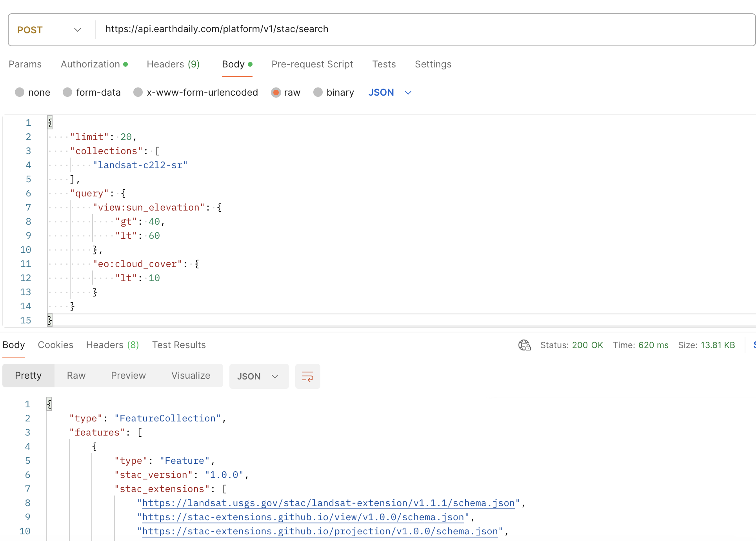Click the Status: 200 OK indicator

point(572,345)
